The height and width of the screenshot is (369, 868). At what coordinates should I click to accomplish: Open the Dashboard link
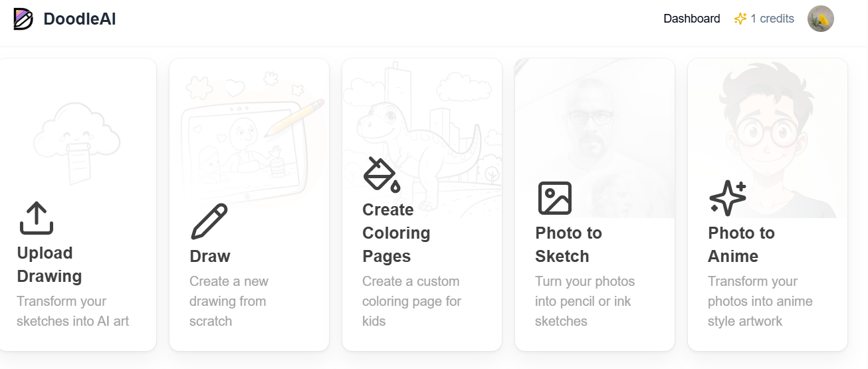click(x=692, y=19)
